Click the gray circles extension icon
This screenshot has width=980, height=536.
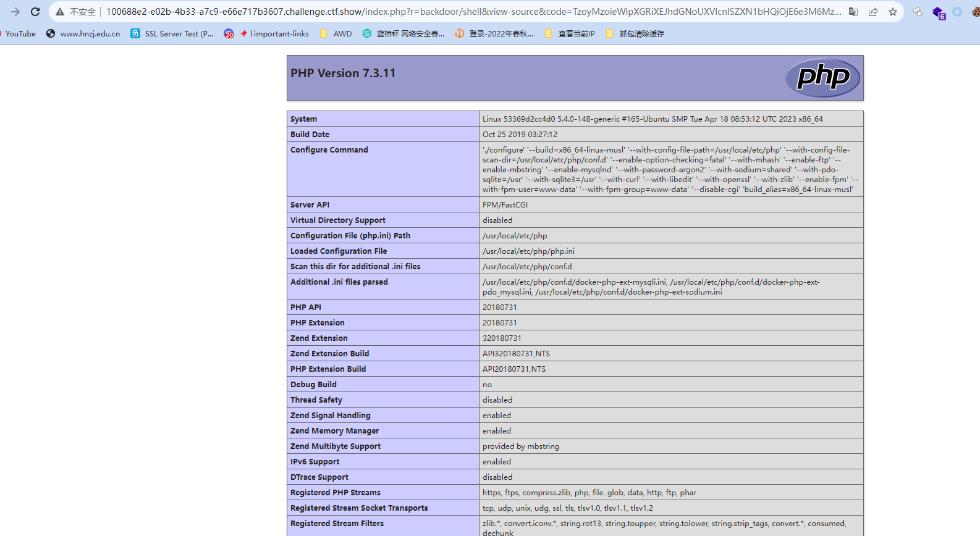[918, 12]
